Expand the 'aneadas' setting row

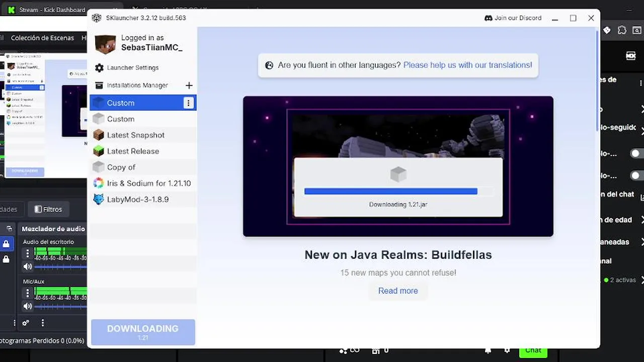pyautogui.click(x=642, y=242)
